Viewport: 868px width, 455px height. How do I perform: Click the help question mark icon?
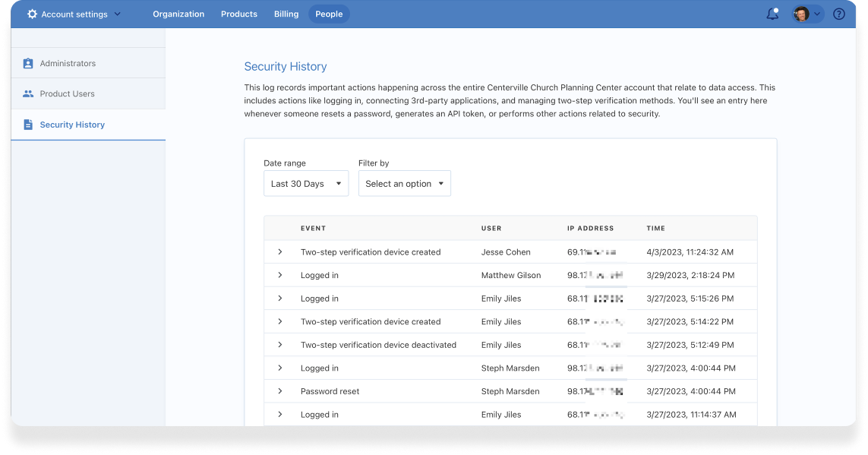839,14
